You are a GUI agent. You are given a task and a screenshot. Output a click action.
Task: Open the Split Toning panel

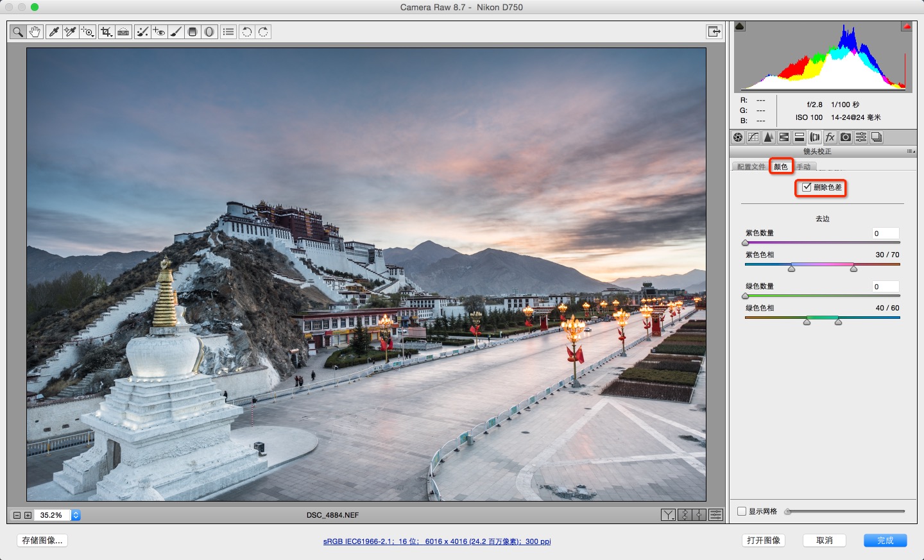[x=800, y=137]
